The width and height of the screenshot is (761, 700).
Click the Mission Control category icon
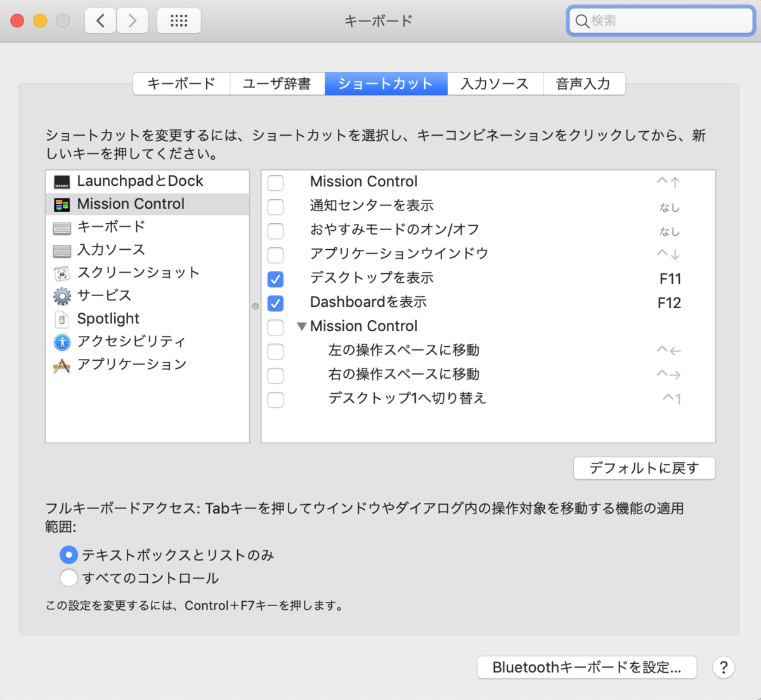(x=62, y=205)
